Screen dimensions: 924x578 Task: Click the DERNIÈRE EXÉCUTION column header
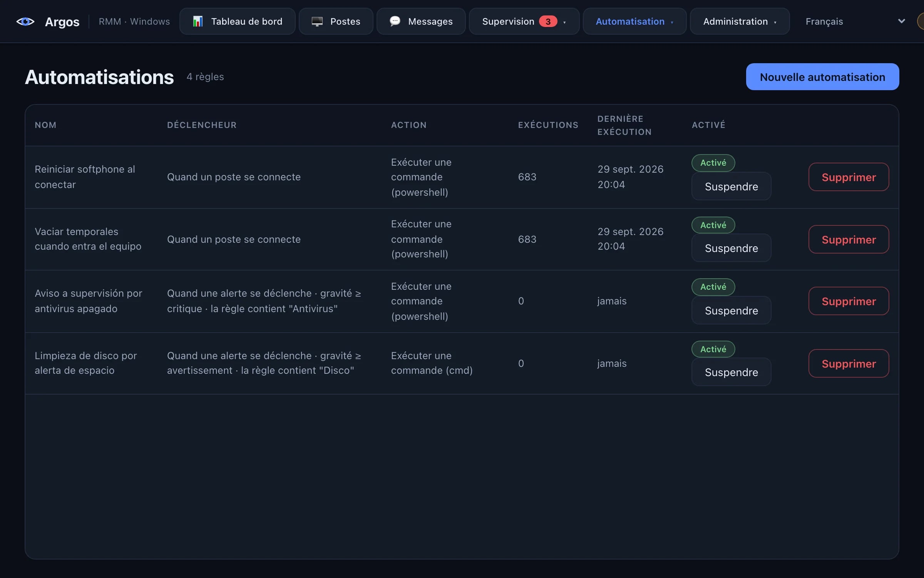coord(624,125)
